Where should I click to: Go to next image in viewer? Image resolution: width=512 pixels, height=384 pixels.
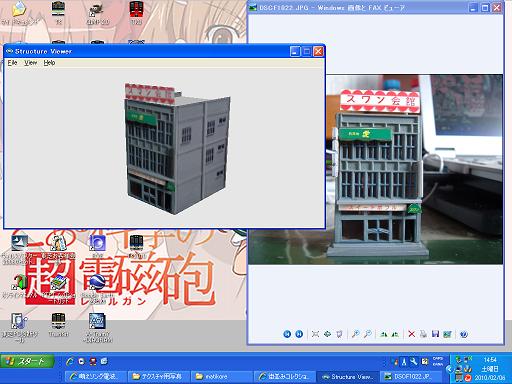pyautogui.click(x=299, y=334)
